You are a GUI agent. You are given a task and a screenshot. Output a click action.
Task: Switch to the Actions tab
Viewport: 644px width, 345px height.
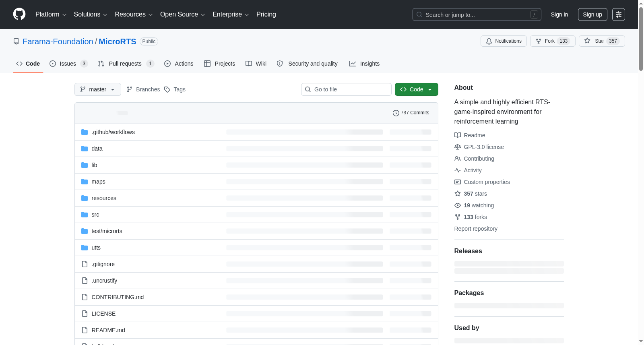(179, 64)
